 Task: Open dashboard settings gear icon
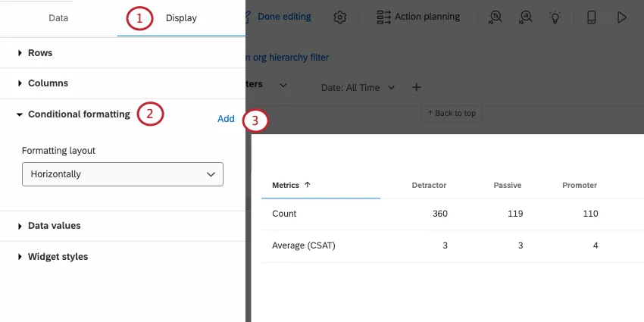click(340, 17)
